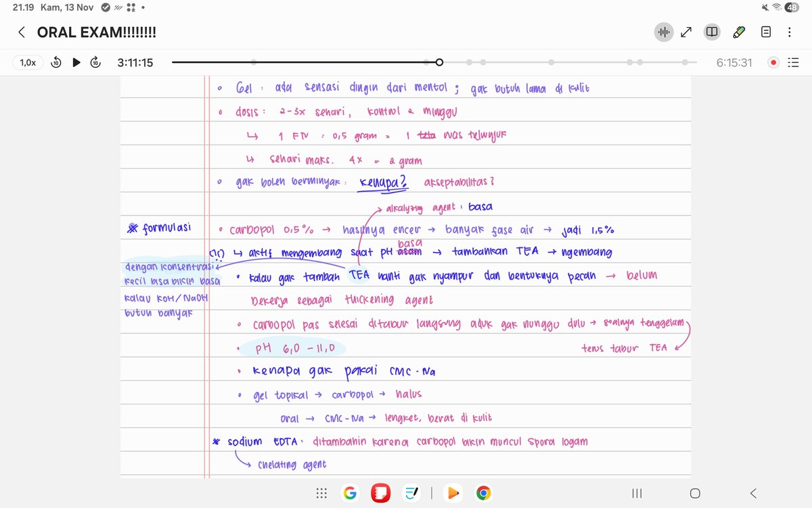Tap the battery indicator showing 48
This screenshot has width=812, height=508.
[x=792, y=7]
